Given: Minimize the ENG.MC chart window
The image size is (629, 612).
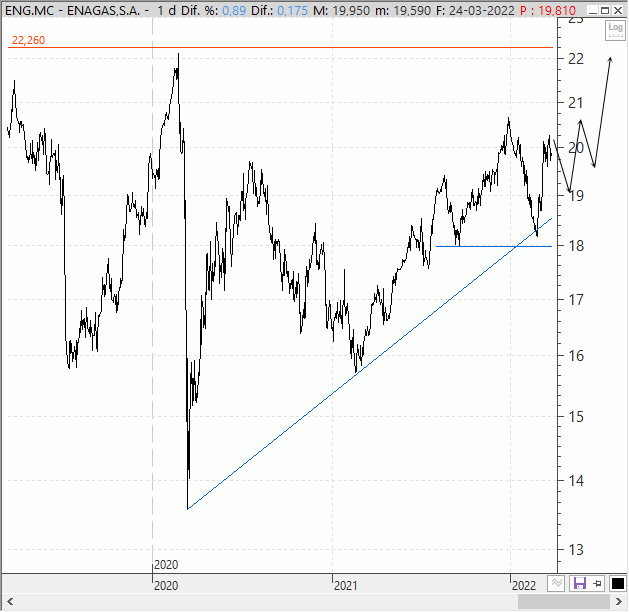Looking at the screenshot, I should [x=592, y=10].
